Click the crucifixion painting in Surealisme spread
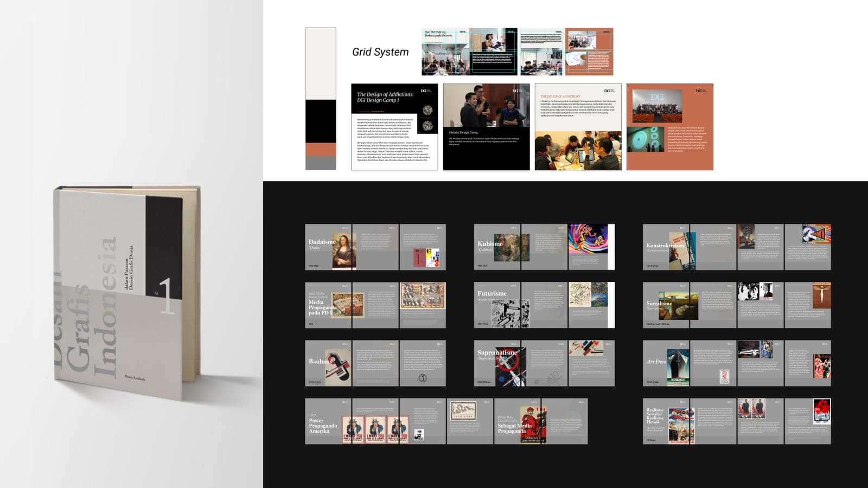Image resolution: width=868 pixels, height=488 pixels. pyautogui.click(x=821, y=296)
